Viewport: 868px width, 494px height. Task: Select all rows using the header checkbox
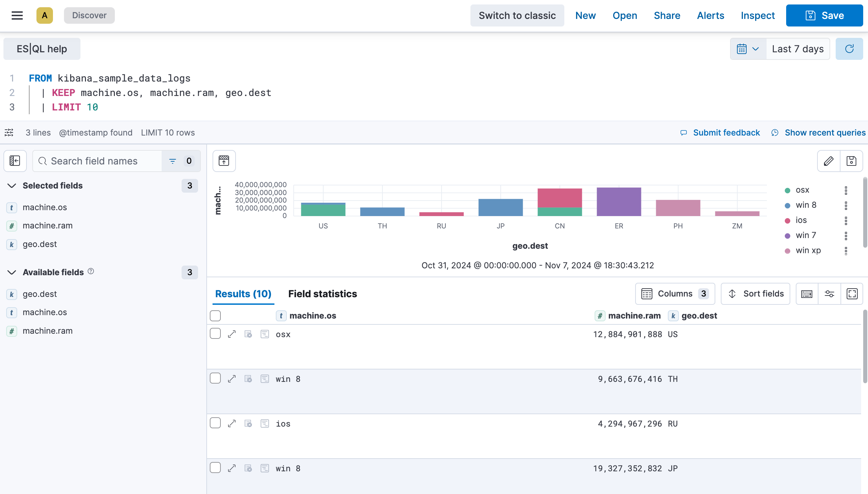point(215,315)
